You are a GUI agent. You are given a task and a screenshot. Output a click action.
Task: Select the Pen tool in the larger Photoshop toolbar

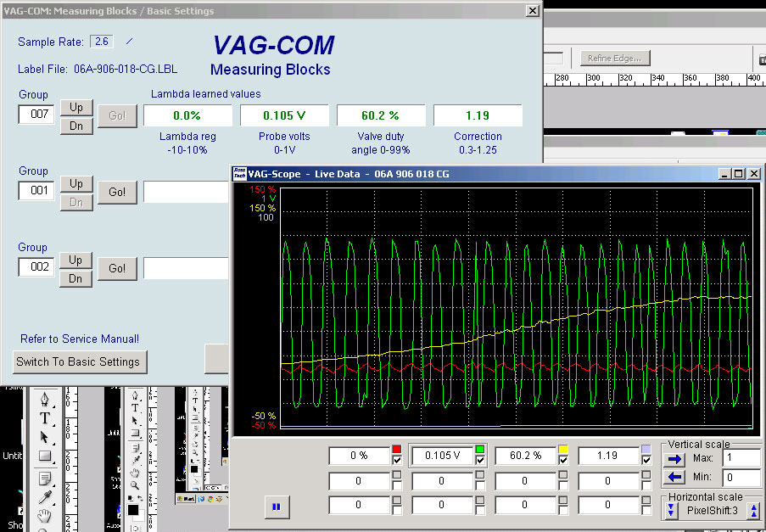pos(44,399)
